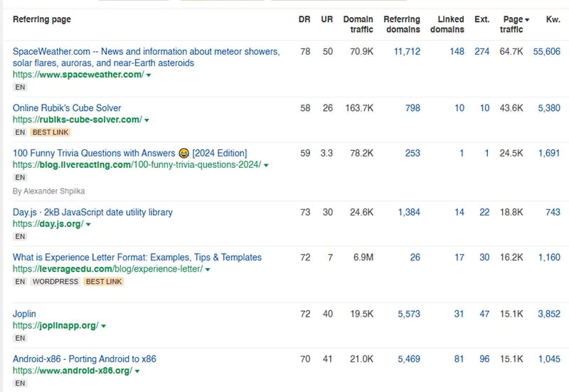Expand dropdown arrow beside leverageedu.com URL
Screen dimensions: 569x392
208,270
